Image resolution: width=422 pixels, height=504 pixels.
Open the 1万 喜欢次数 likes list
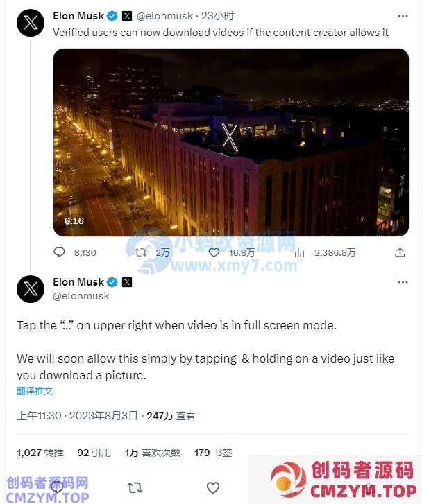[153, 453]
